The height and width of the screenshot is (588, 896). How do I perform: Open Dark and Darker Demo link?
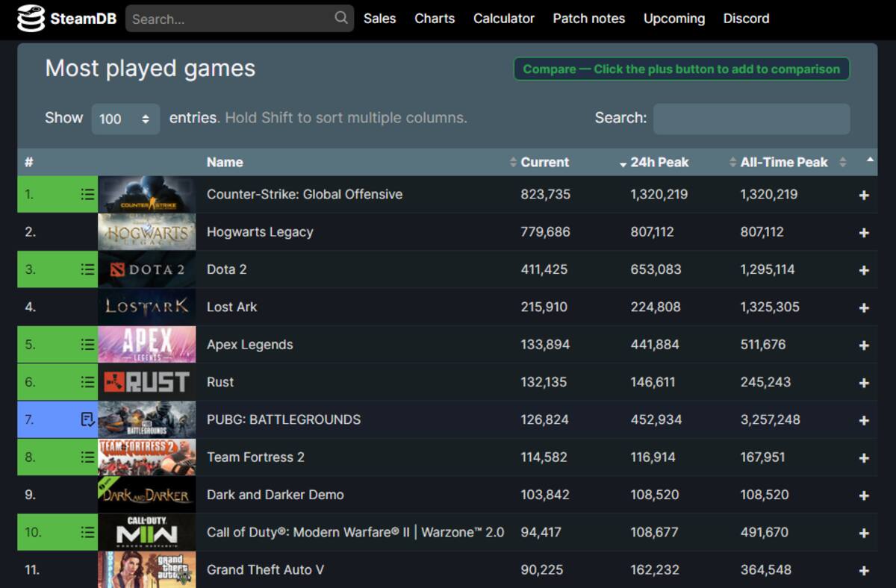click(276, 495)
